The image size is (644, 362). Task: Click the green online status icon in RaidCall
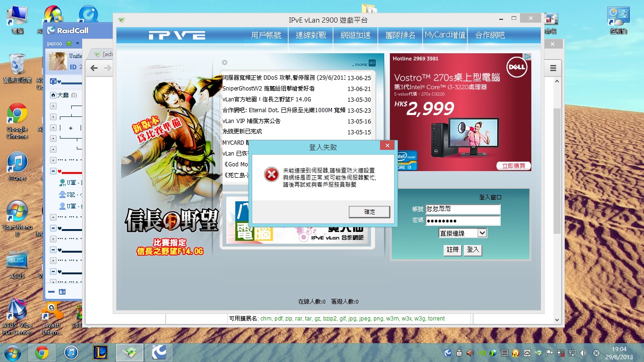(69, 44)
